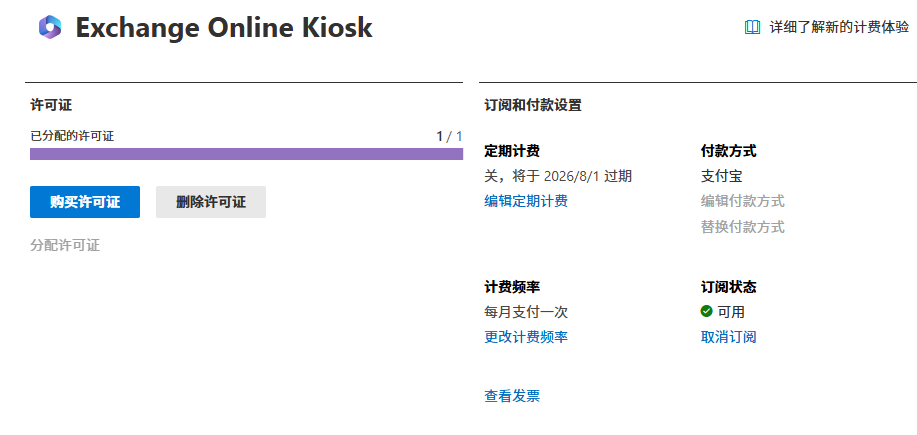Screen dimensions: 917x435
Task: Click the 1 / 1 license count
Action: (x=449, y=137)
